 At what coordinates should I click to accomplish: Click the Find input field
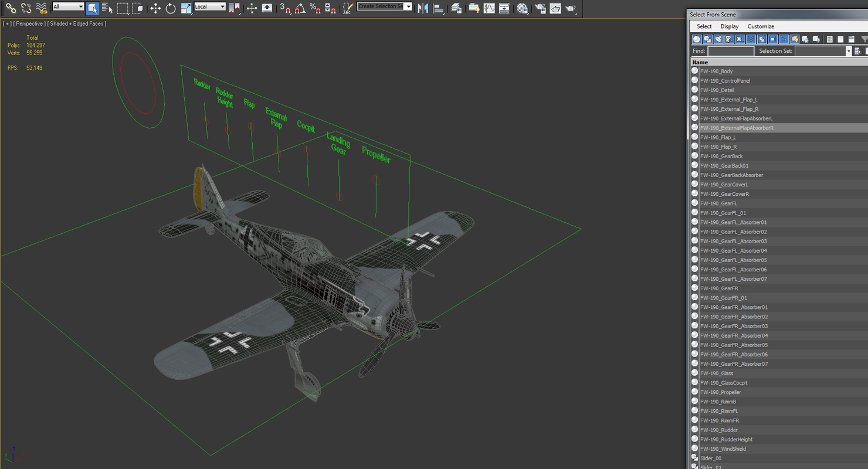pos(731,51)
